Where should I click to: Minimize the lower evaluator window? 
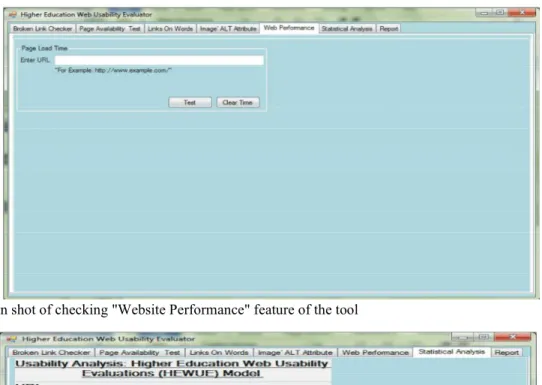[463, 337]
